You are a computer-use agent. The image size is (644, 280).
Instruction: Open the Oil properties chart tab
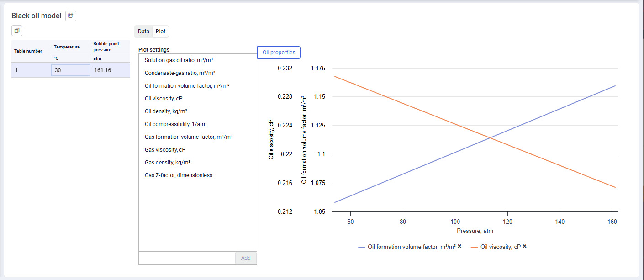(279, 53)
